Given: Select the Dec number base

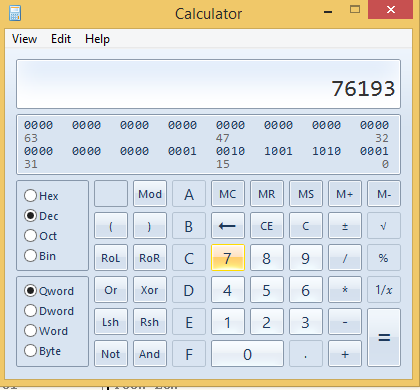Looking at the screenshot, I should coord(41,216).
